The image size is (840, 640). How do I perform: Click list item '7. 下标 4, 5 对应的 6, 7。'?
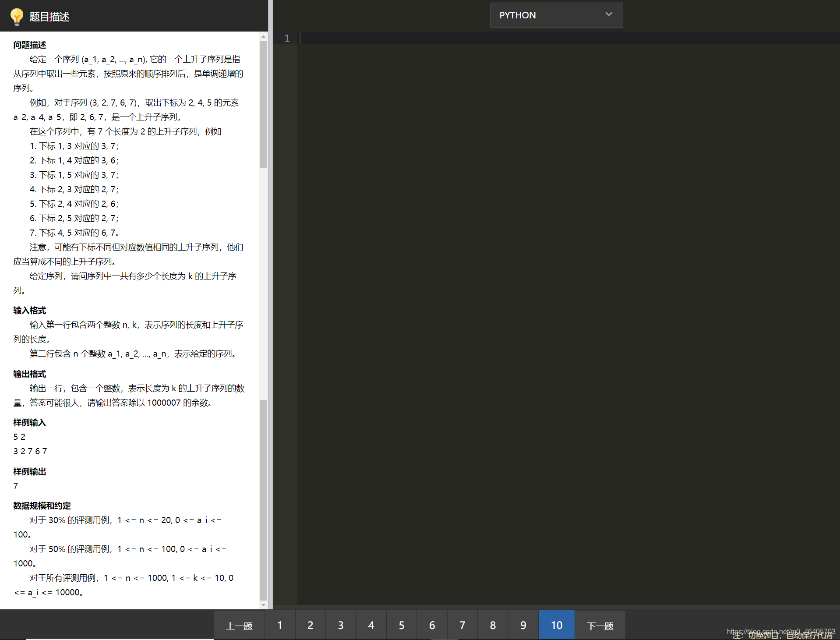74,233
